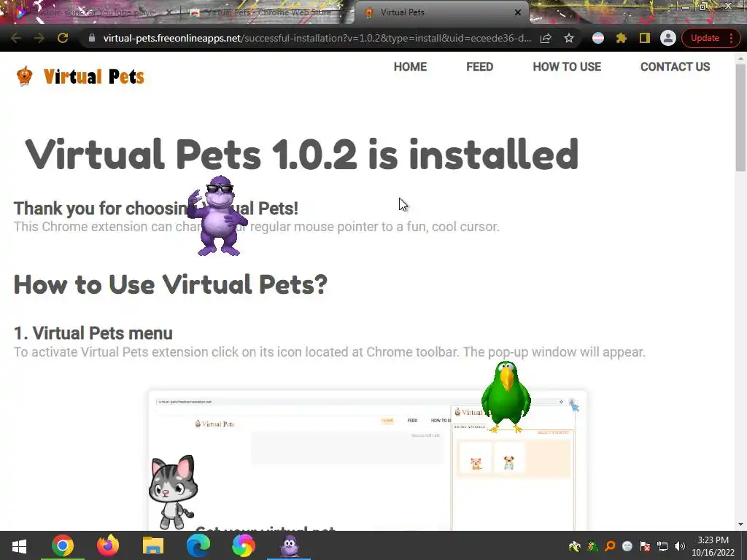Close the Virtual Pets tab
The image size is (747, 560).
pos(518,12)
